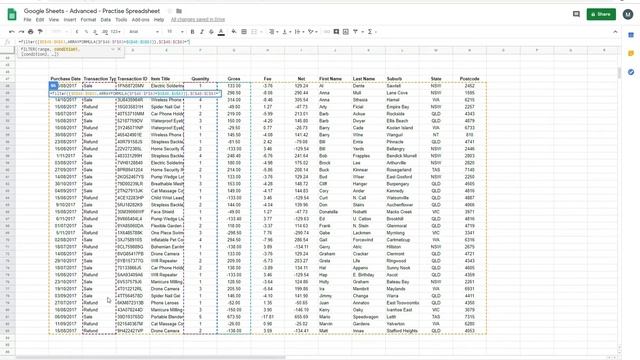This screenshot has height=360, width=640.
Task: Open the Arial font dropdown
Action: (144, 32)
